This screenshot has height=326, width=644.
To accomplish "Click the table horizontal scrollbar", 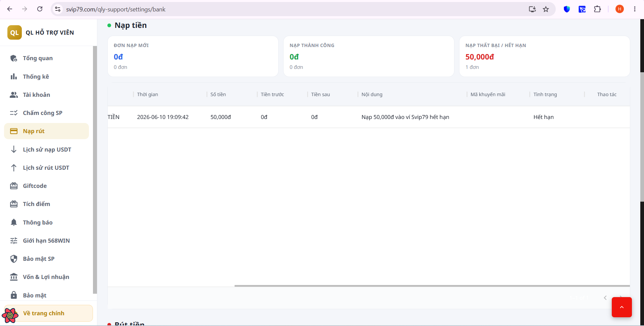I will click(x=432, y=286).
